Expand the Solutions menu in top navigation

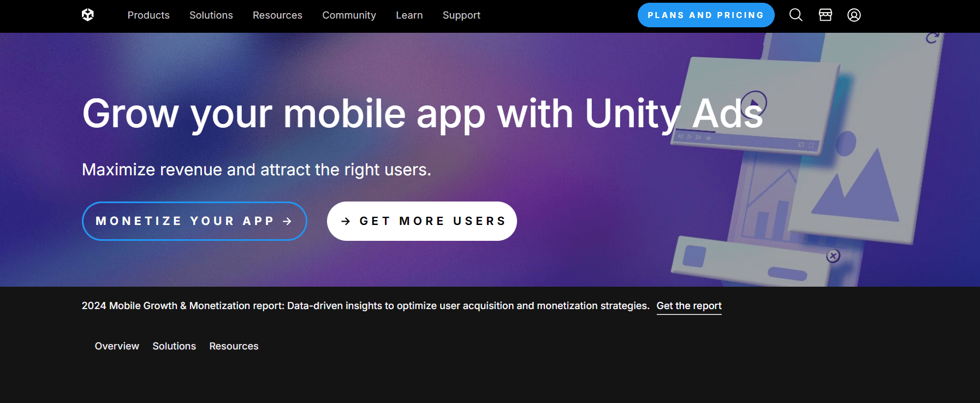tap(211, 15)
